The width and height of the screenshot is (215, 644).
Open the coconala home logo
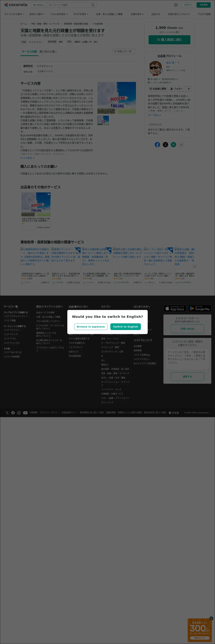pyautogui.click(x=16, y=5)
